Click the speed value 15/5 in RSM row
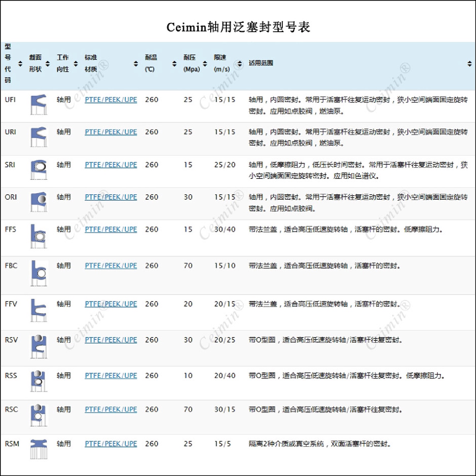Viewport: 476px width, 476px height. pos(222,444)
